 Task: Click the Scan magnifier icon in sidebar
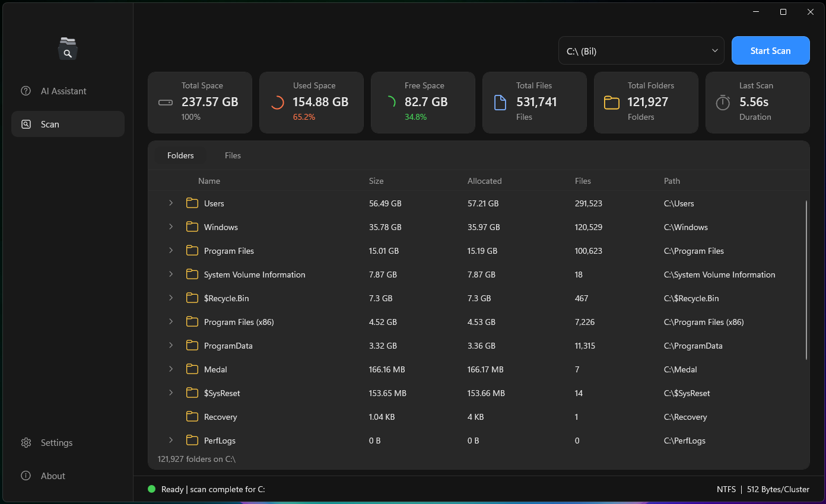26,124
